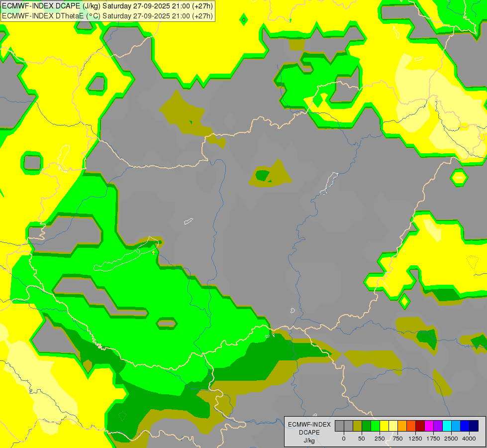
Task: Select the orange legend swatch
Action: (402, 426)
